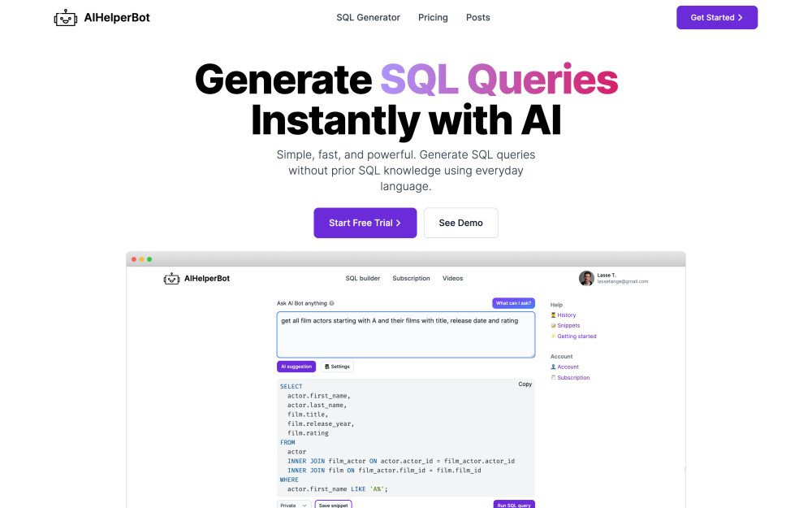Click the Account person icon in sidebar
812x508 pixels.
click(x=554, y=367)
